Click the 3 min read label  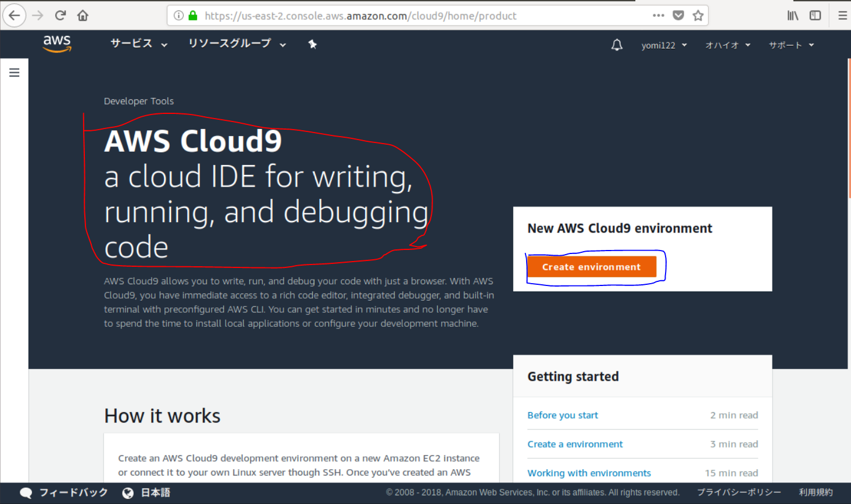click(734, 444)
